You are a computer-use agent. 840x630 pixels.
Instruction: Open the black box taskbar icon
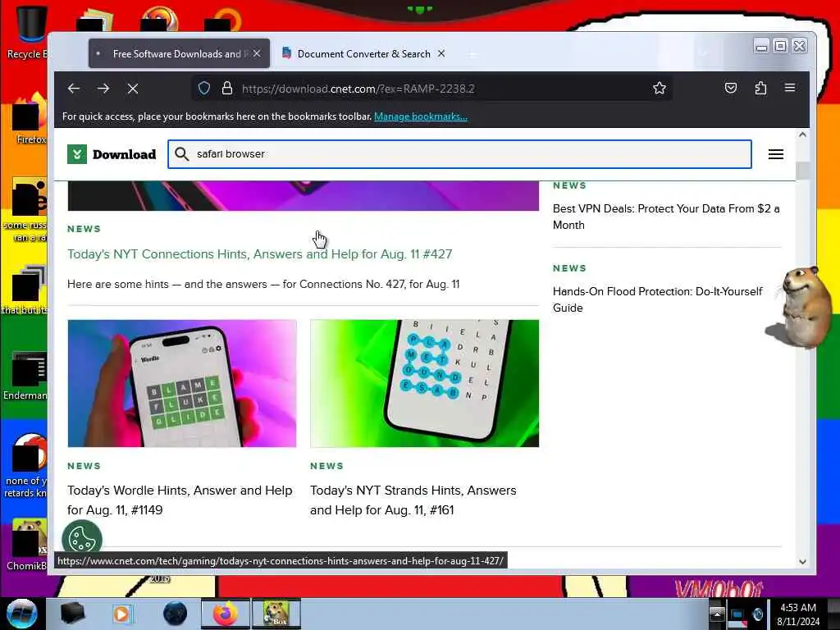coord(72,614)
